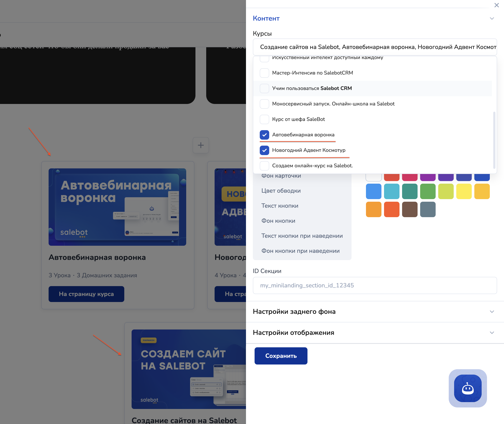Click the ID Секции label

[267, 271]
